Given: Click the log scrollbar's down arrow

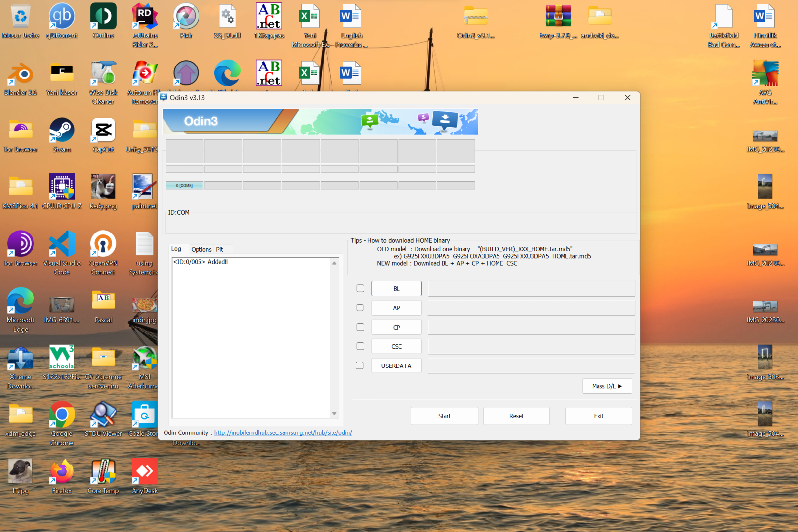Looking at the screenshot, I should pyautogui.click(x=334, y=413).
